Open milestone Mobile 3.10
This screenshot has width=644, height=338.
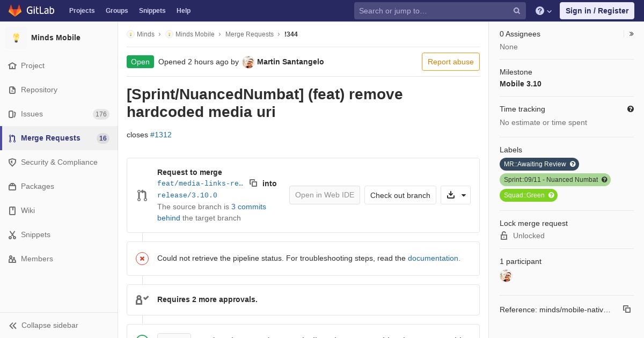point(521,84)
